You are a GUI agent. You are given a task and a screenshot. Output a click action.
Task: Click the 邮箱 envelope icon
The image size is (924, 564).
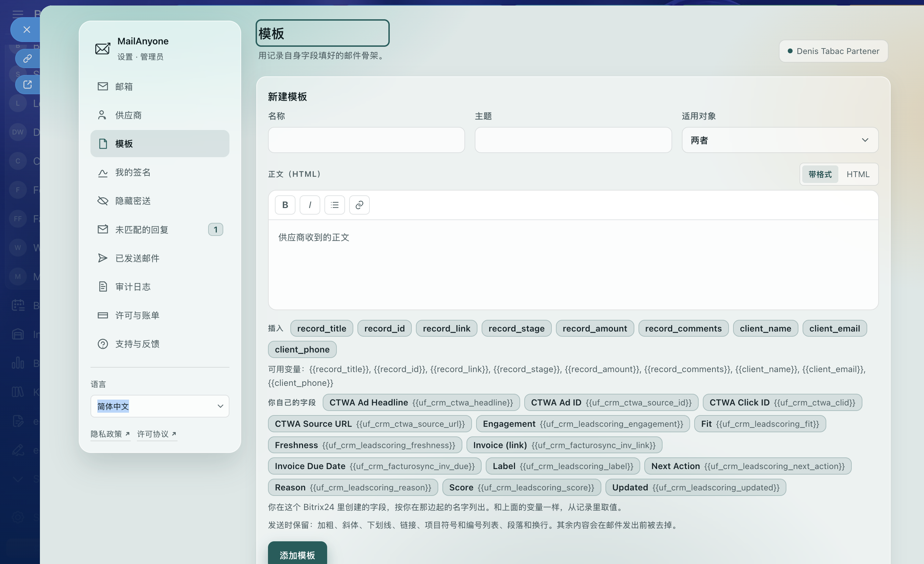tap(103, 86)
